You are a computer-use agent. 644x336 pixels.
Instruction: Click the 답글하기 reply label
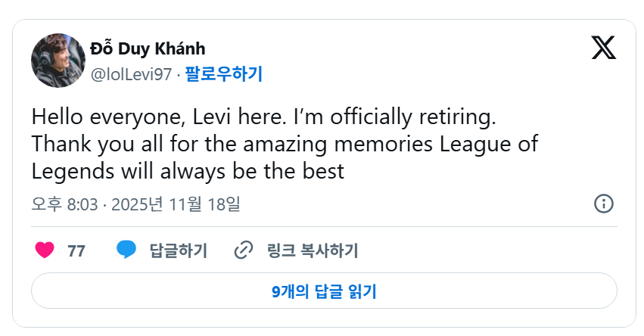178,250
